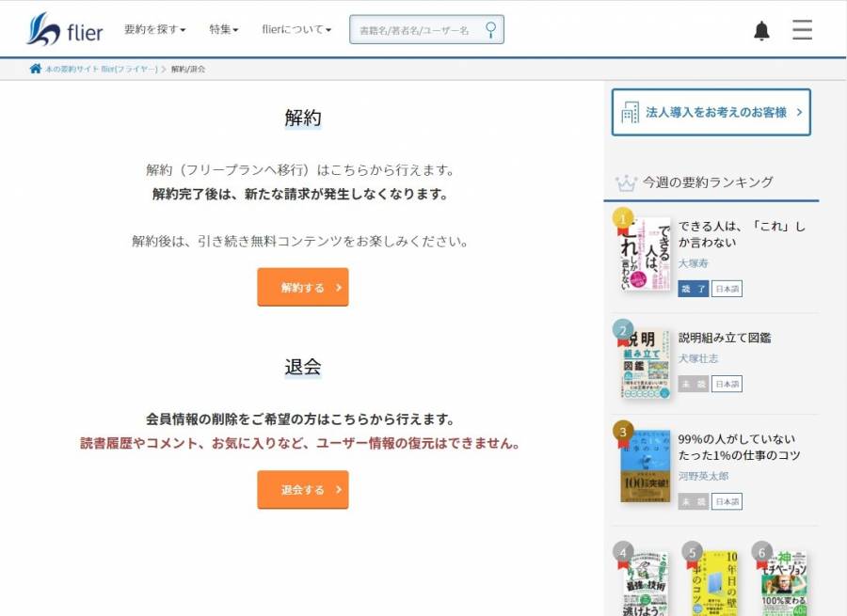Expand the 要約を探す dropdown menu
Image resolution: width=847 pixels, height=616 pixels.
tap(154, 29)
